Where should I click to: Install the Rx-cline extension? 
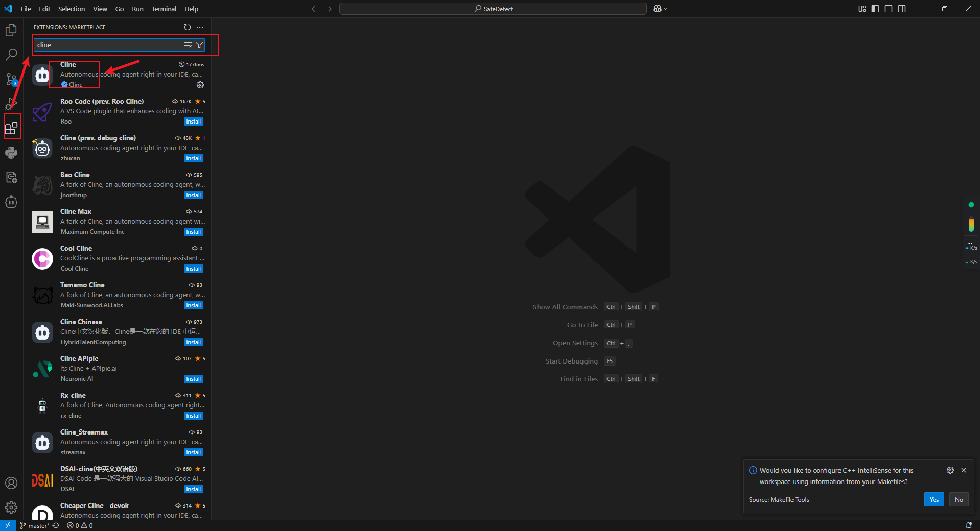[x=194, y=416]
